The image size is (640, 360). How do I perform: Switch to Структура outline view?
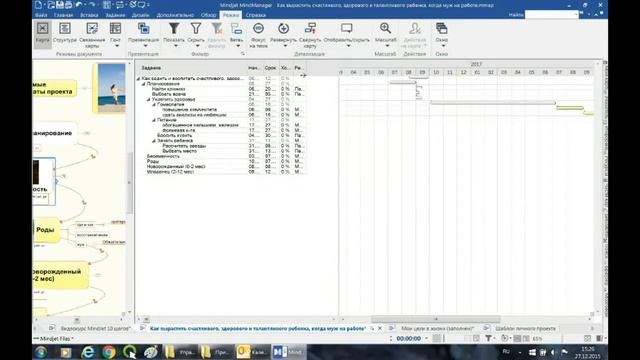point(65,33)
